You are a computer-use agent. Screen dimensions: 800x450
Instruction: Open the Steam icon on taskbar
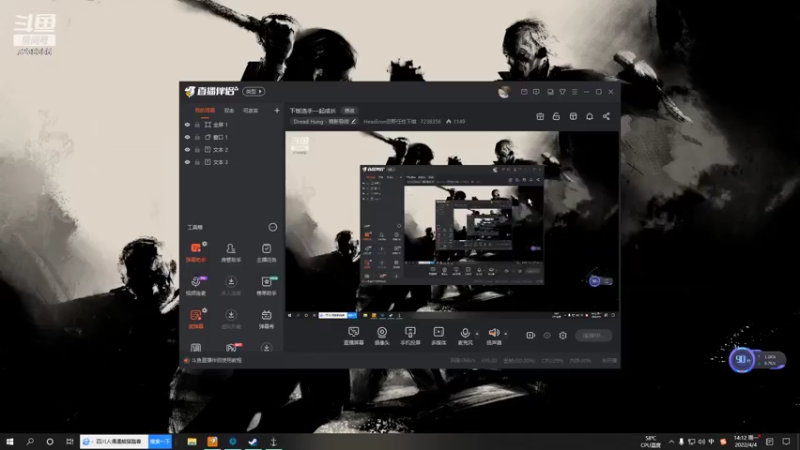[253, 441]
